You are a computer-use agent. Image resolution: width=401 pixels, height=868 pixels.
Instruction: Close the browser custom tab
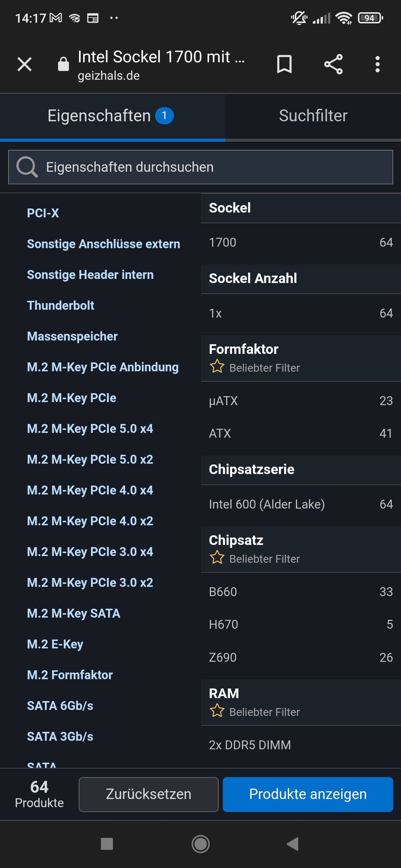click(x=25, y=65)
